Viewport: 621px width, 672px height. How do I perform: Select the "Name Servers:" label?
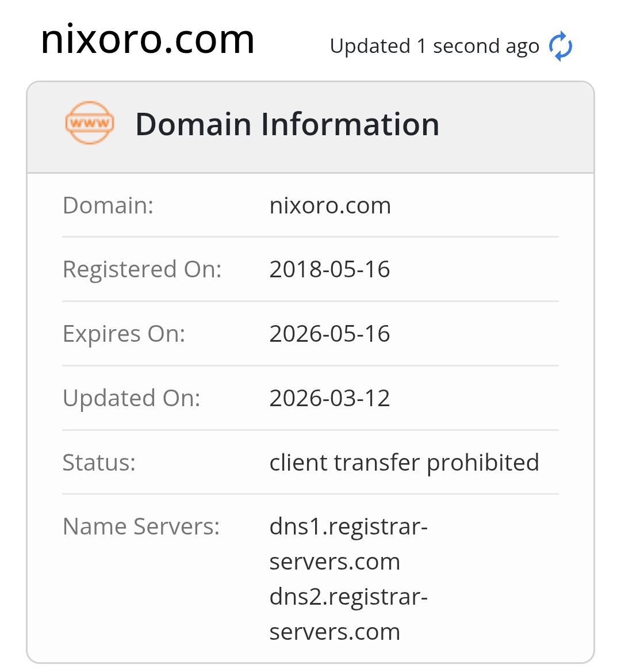[x=141, y=526]
